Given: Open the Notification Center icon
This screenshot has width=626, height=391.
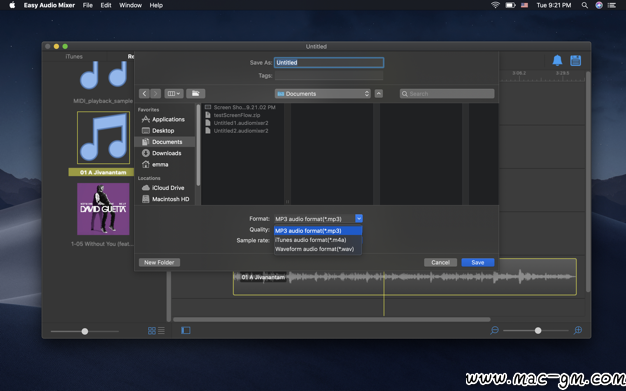Looking at the screenshot, I should coord(612,5).
